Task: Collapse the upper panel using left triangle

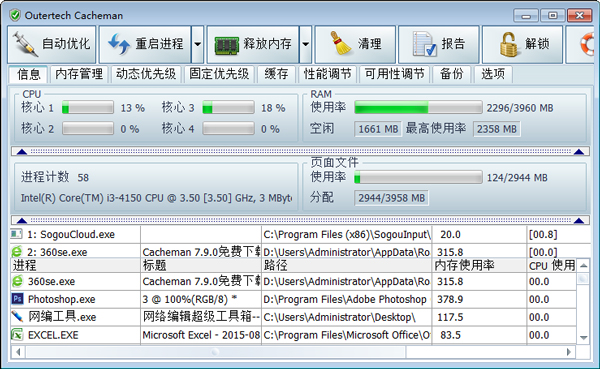Action: click(22, 152)
